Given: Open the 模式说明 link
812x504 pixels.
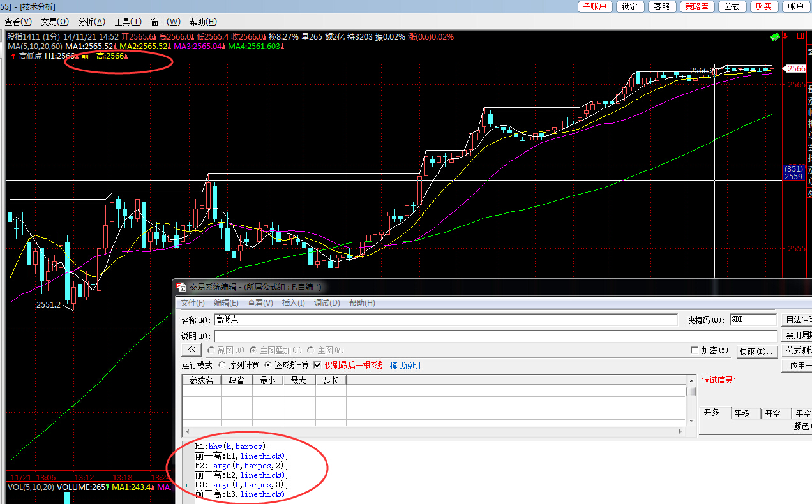Looking at the screenshot, I should (405, 366).
